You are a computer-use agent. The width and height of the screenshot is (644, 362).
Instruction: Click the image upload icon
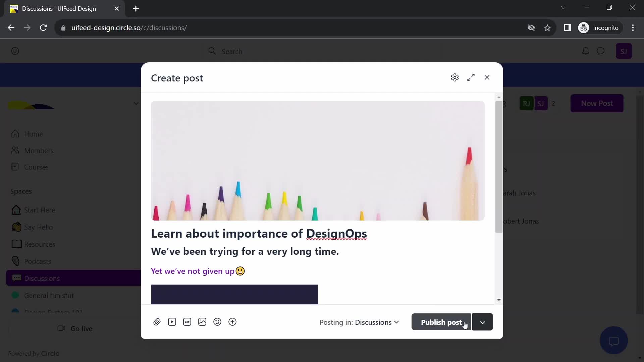pos(202,322)
